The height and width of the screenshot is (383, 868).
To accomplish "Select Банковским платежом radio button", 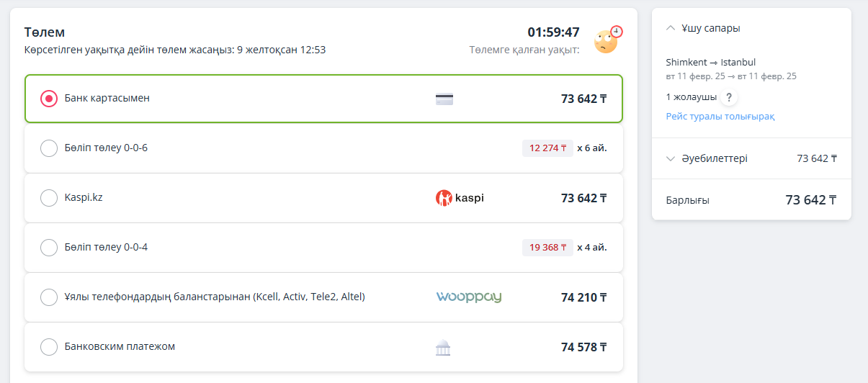I will point(49,347).
